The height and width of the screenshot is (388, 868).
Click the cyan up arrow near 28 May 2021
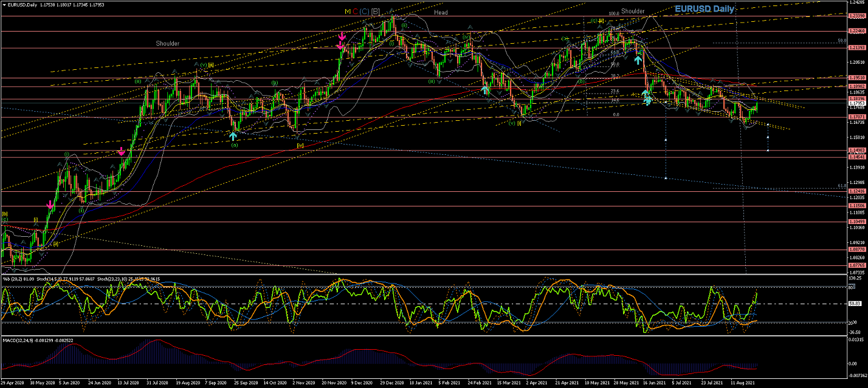coord(638,60)
